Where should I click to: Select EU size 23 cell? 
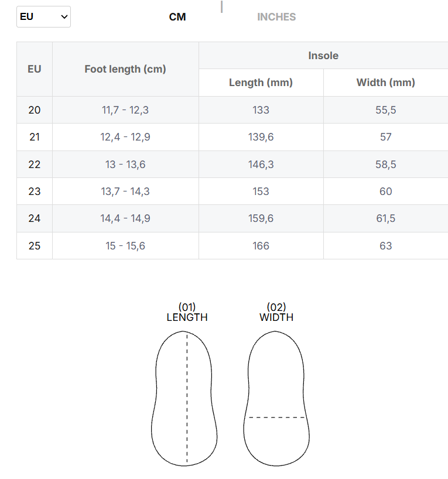click(x=35, y=191)
